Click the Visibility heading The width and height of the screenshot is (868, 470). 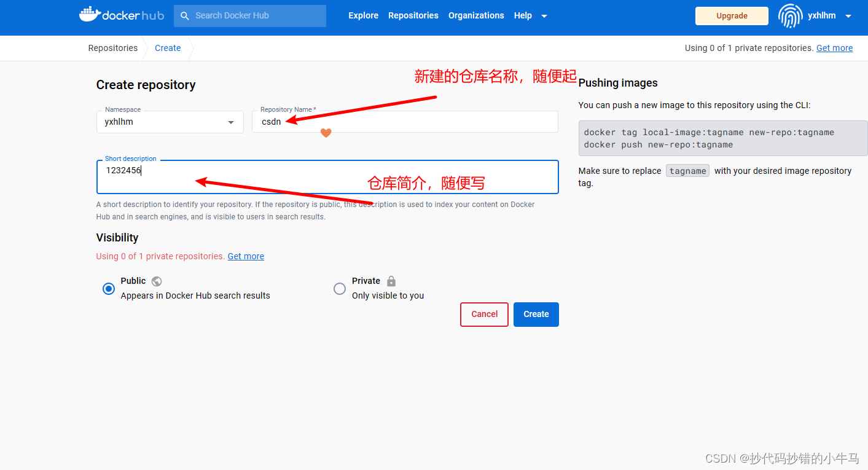click(x=117, y=238)
